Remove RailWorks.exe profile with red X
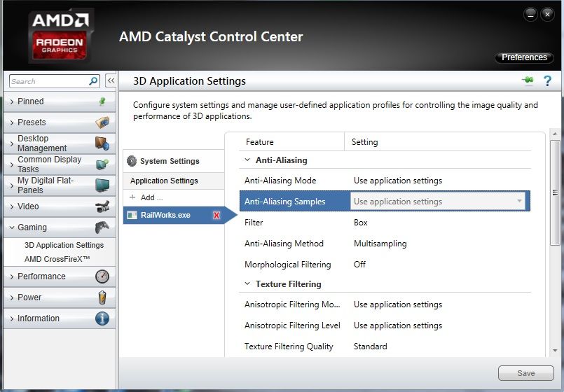The height and width of the screenshot is (392, 564). pos(216,215)
